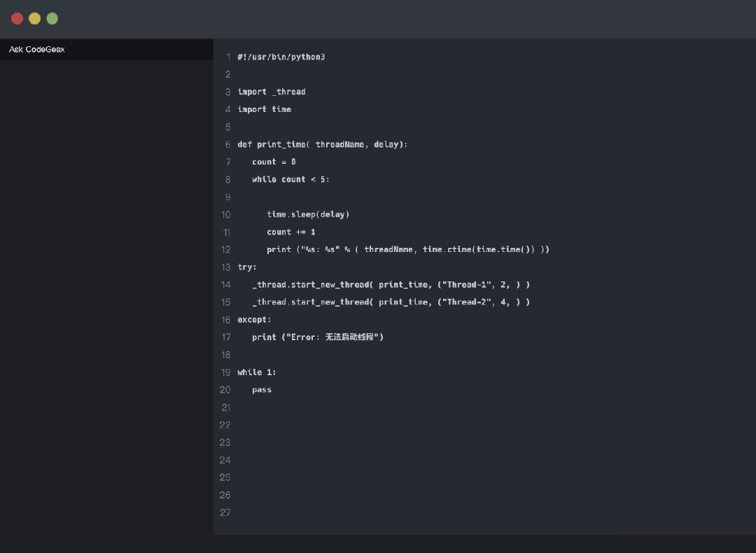Click the green maximize window button
Screen dimensions: 756x553
click(x=52, y=19)
